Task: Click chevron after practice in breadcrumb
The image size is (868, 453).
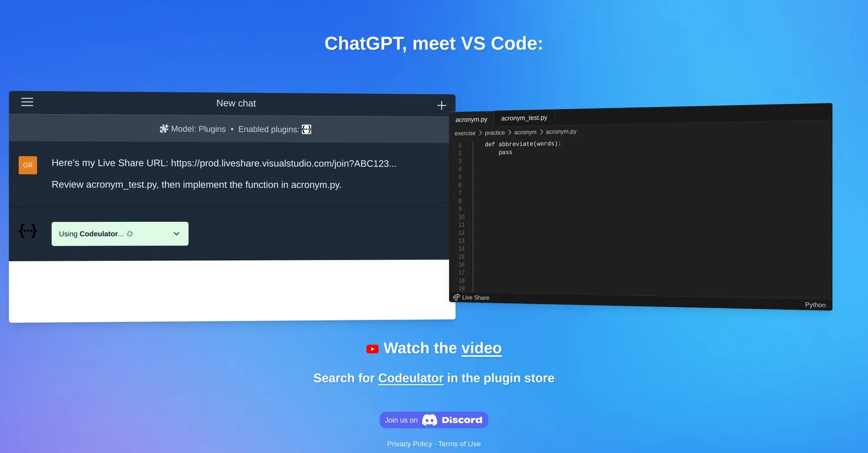Action: [510, 133]
